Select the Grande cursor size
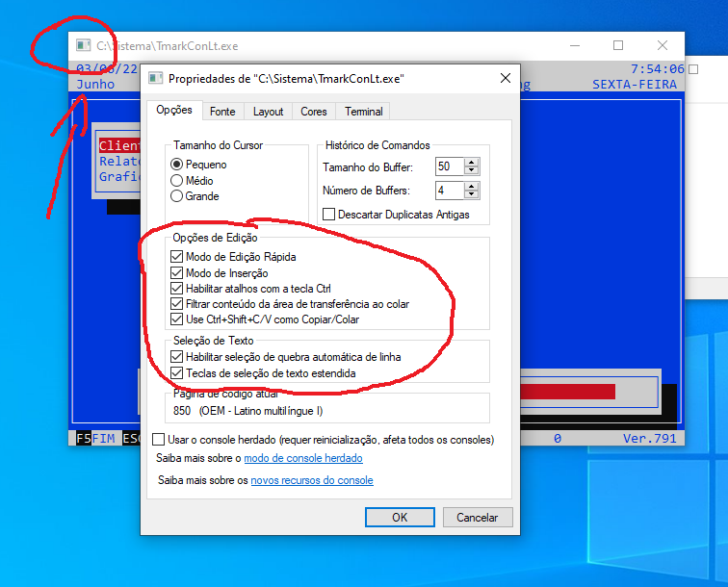This screenshot has height=587, width=728. pyautogui.click(x=176, y=195)
